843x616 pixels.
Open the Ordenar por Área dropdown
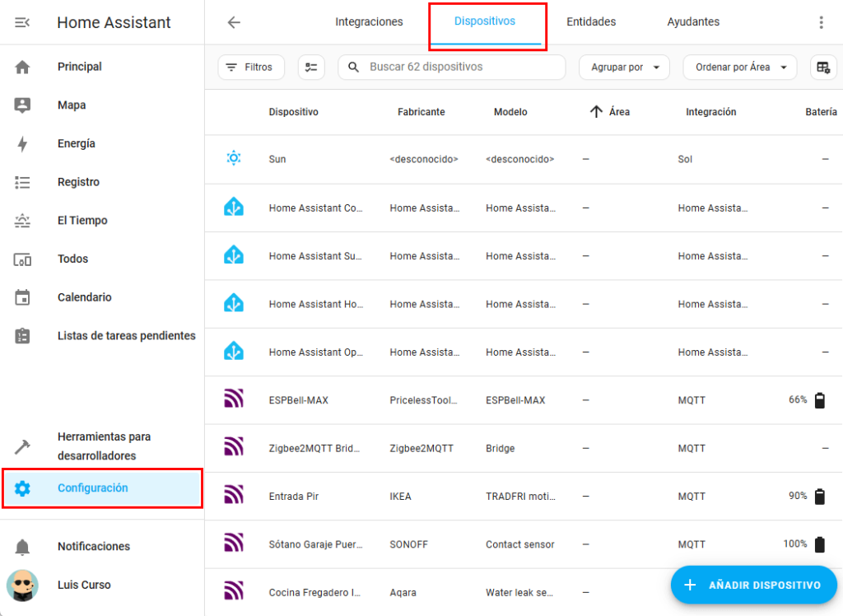(739, 68)
